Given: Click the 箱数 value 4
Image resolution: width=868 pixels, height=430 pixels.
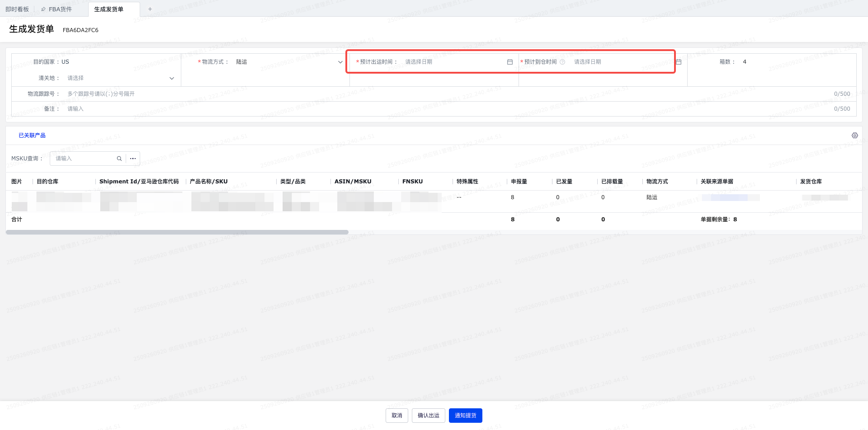Looking at the screenshot, I should pyautogui.click(x=745, y=62).
